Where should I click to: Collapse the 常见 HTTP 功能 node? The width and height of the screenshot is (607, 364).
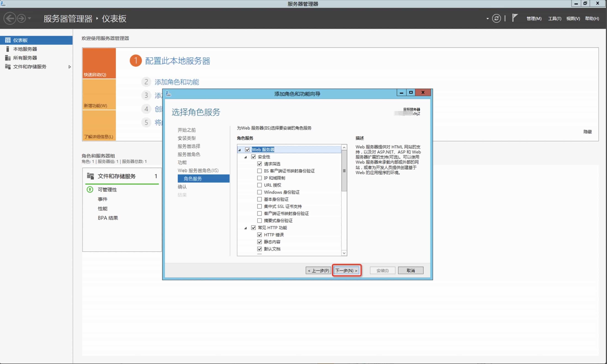click(x=245, y=228)
